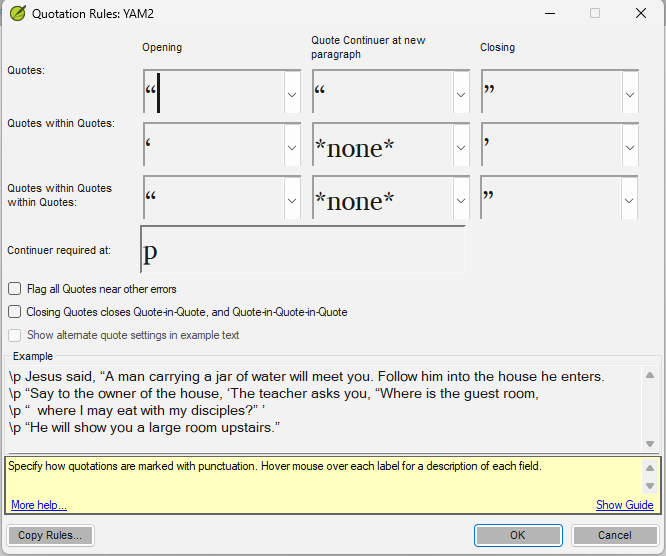Toggle Closing Quotes closes Quote-in-Quote checkbox
666x556 pixels.
click(15, 312)
